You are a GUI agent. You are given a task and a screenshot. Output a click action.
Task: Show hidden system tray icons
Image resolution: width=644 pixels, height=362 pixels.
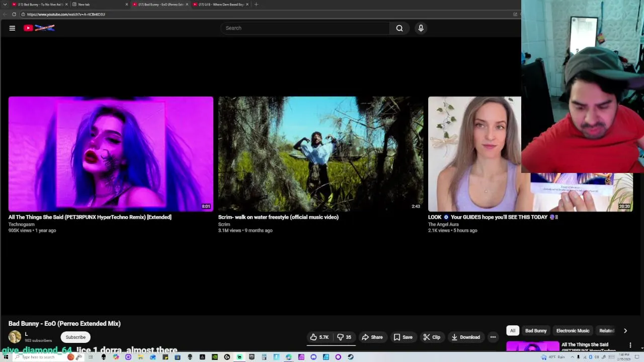pyautogui.click(x=573, y=357)
